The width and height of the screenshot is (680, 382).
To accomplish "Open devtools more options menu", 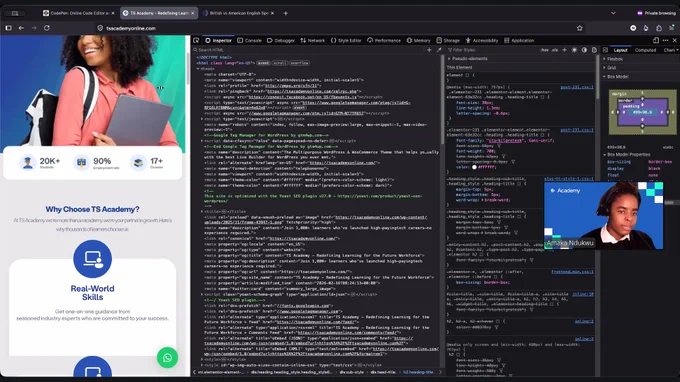I will (x=665, y=40).
